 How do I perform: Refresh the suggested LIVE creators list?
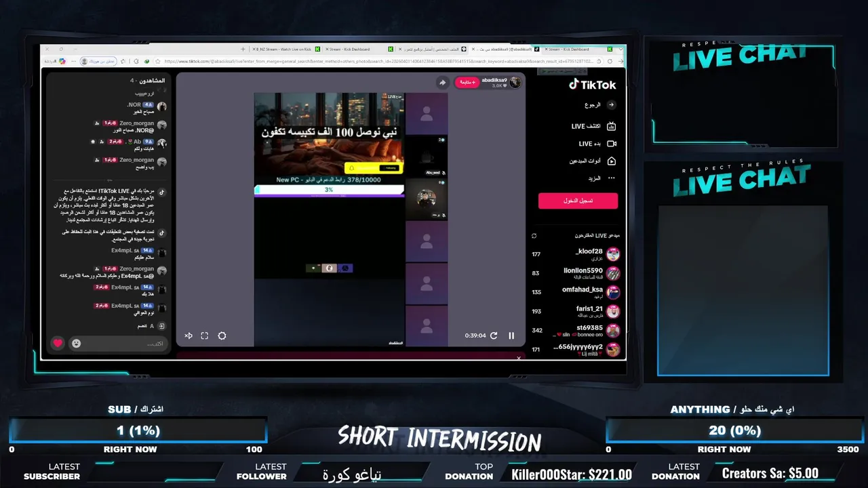click(x=534, y=236)
